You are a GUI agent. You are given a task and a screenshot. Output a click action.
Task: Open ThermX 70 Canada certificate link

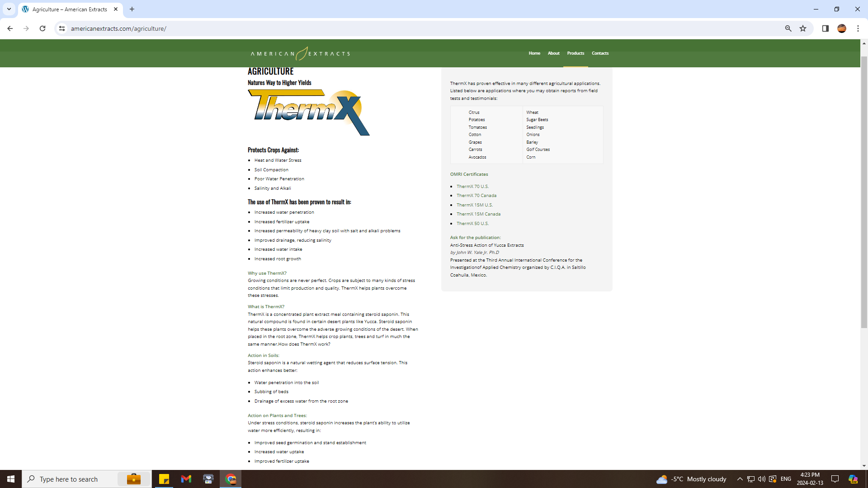(x=476, y=196)
